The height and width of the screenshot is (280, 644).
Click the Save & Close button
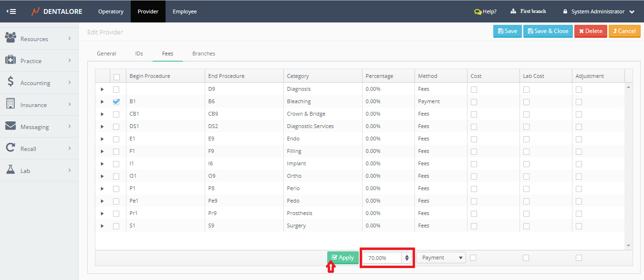tap(548, 31)
